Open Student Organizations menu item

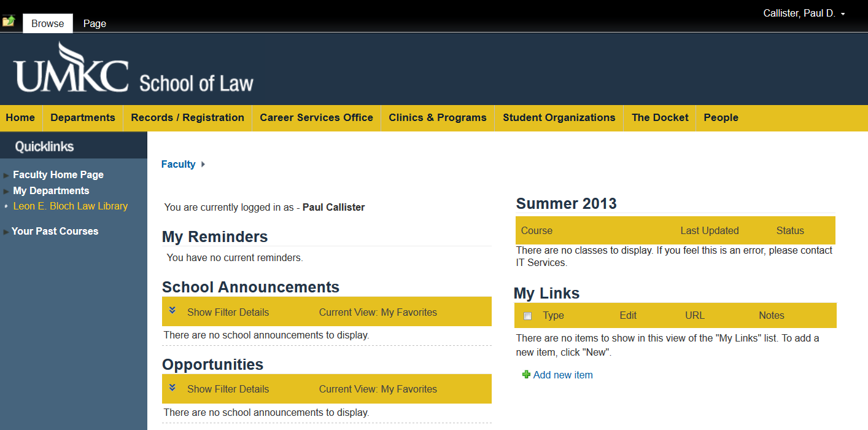[559, 118]
